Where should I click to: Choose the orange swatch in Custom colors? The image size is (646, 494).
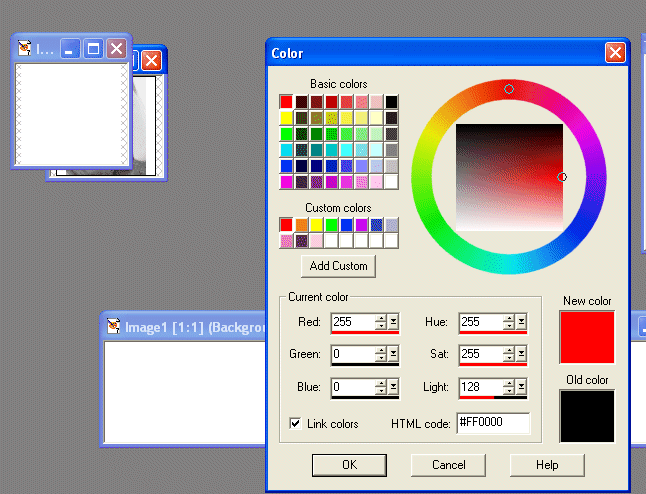pyautogui.click(x=301, y=225)
